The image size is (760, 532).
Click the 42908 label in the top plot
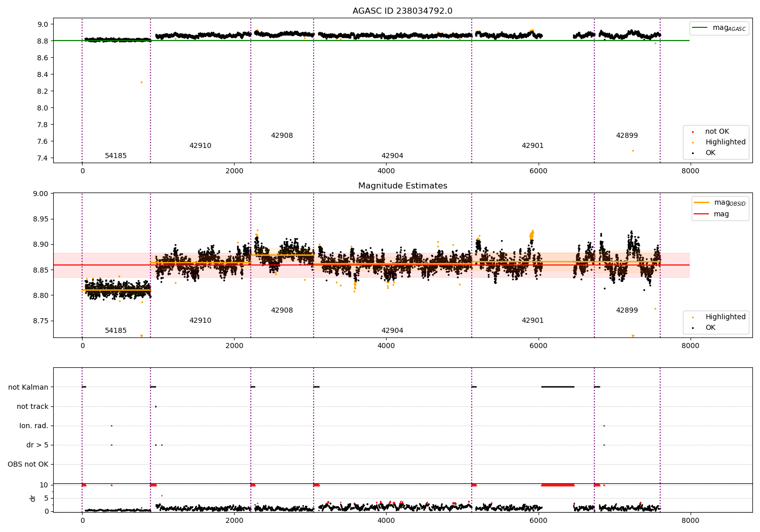[282, 136]
